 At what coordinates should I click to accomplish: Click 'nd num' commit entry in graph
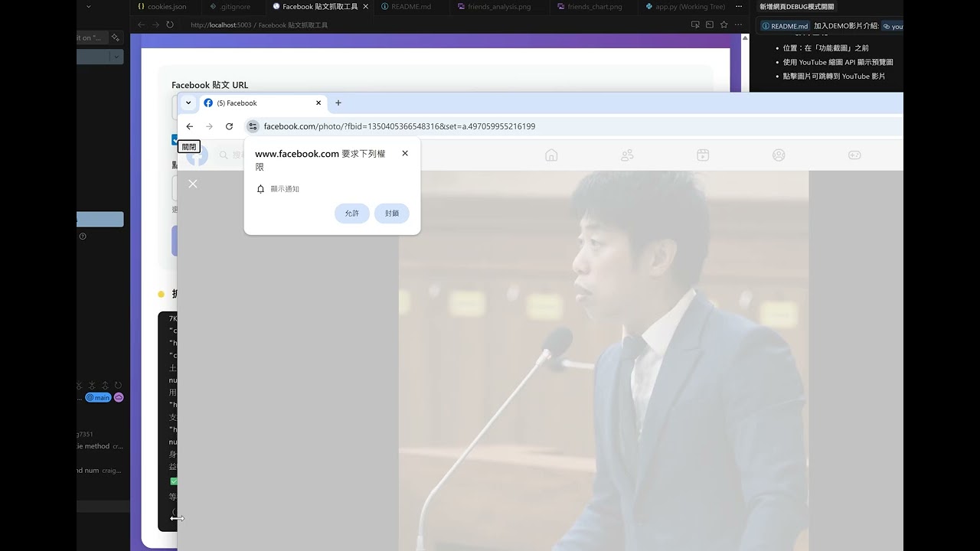[100, 471]
